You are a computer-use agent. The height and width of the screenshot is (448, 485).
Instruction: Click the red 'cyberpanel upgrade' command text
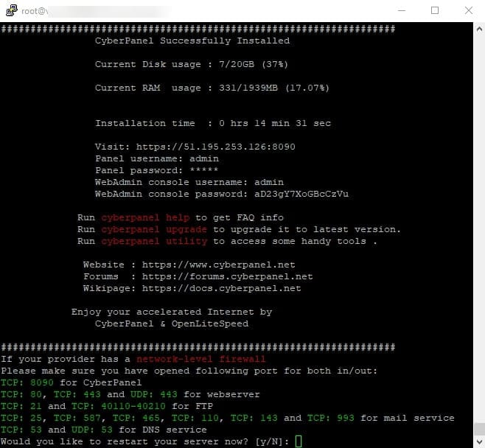(154, 229)
